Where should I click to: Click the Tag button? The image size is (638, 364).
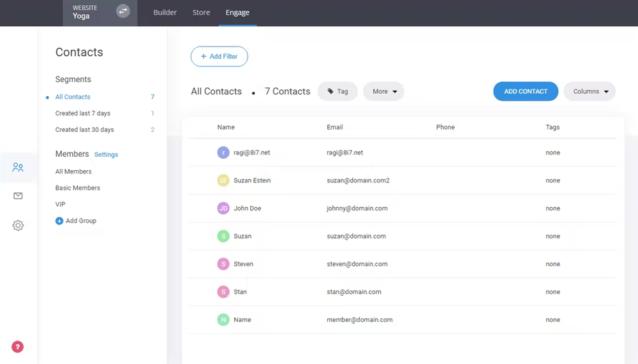click(x=338, y=92)
